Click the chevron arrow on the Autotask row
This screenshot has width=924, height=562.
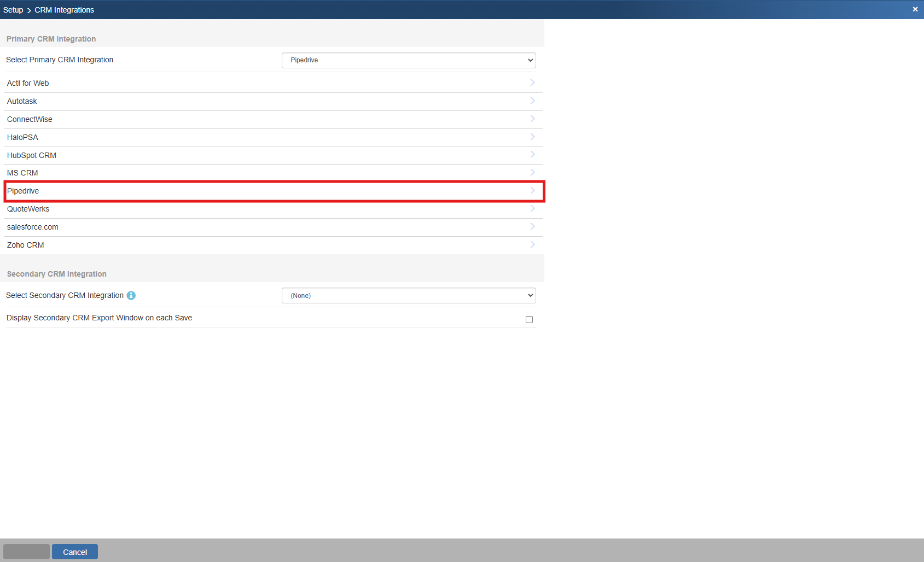click(532, 101)
